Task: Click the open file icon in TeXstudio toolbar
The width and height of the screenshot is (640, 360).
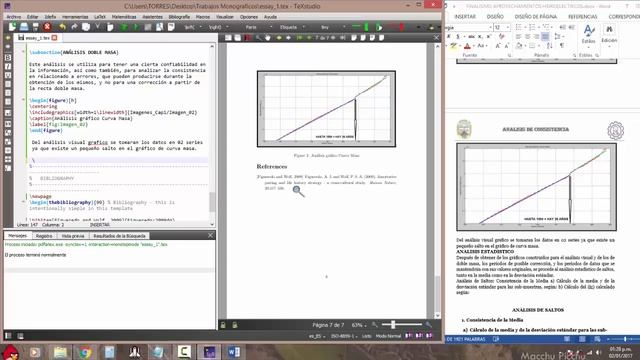Action: (x=24, y=27)
